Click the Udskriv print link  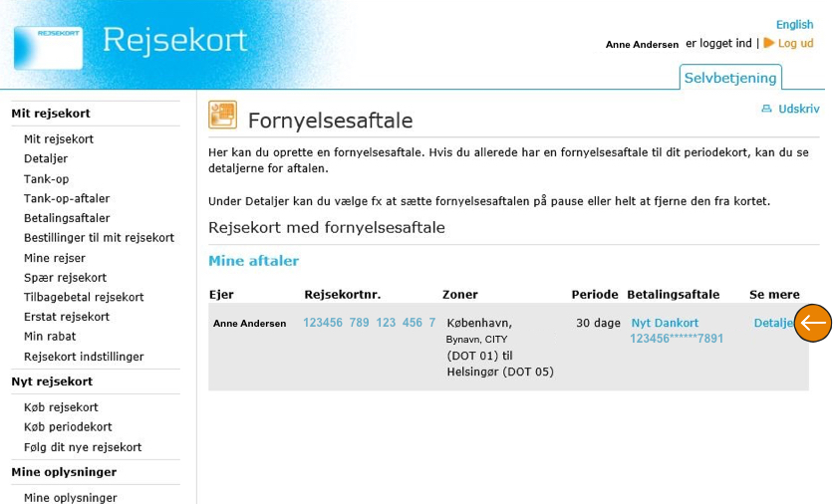point(798,109)
